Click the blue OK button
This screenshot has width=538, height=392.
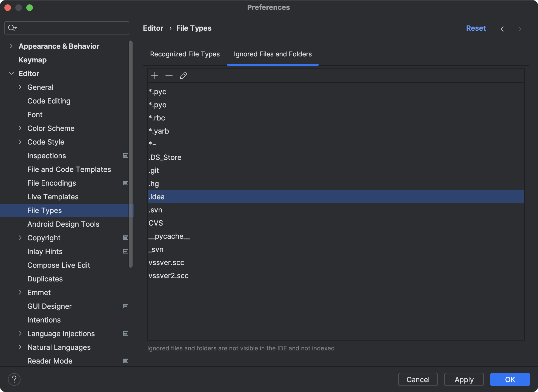coord(510,379)
